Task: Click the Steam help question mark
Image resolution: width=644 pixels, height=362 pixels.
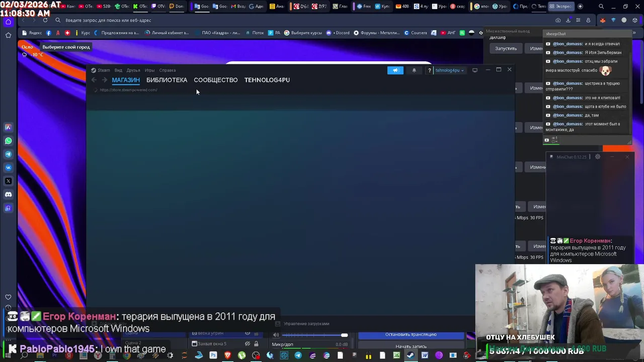Action: [429, 70]
